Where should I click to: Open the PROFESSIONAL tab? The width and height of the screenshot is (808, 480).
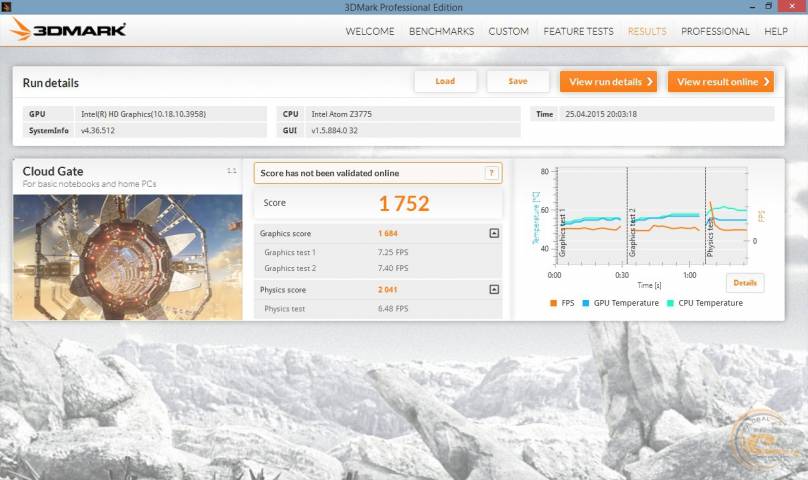(x=715, y=31)
